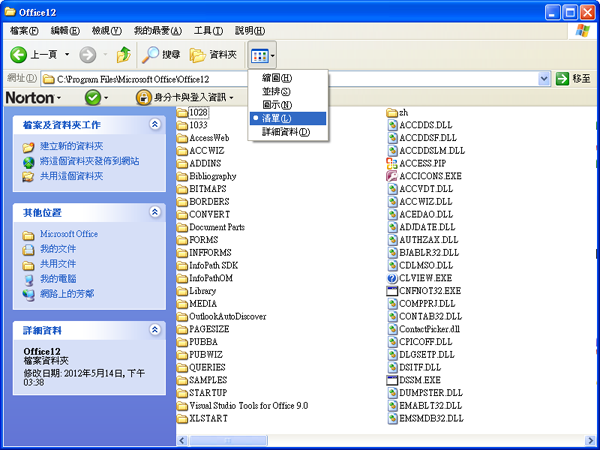
Task: Open the Help menu
Action: [249, 31]
